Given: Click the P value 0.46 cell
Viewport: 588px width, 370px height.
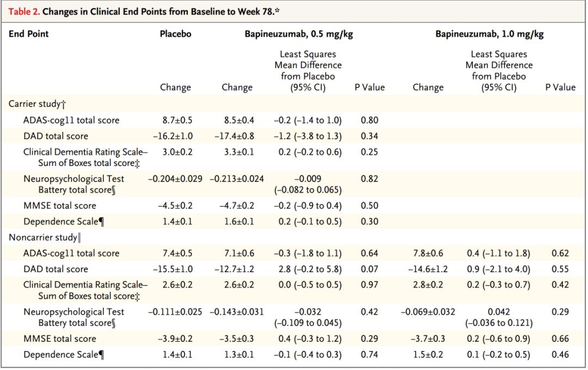Looking at the screenshot, I should tap(560, 355).
